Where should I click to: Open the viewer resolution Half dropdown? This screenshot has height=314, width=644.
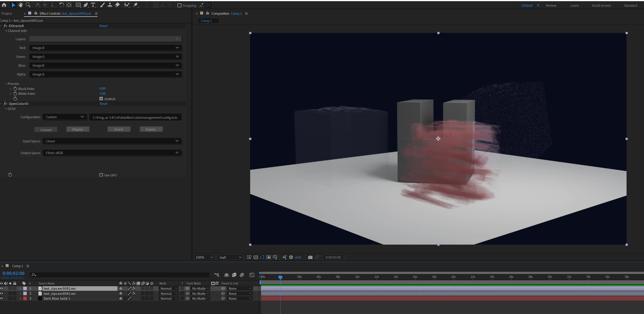click(x=230, y=257)
